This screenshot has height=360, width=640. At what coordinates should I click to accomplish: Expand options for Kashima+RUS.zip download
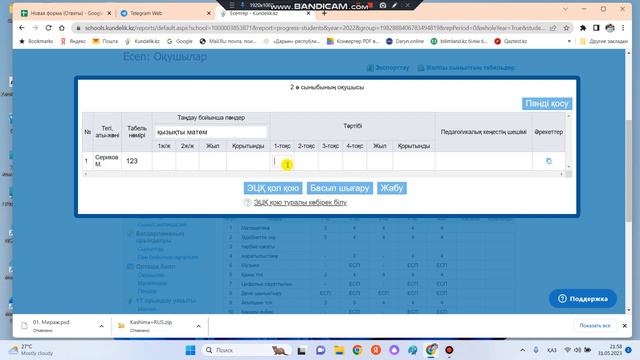tap(198, 326)
